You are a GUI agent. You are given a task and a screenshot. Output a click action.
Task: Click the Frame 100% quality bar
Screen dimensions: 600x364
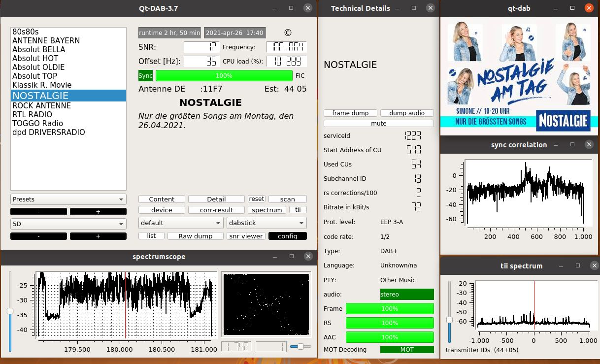390,309
